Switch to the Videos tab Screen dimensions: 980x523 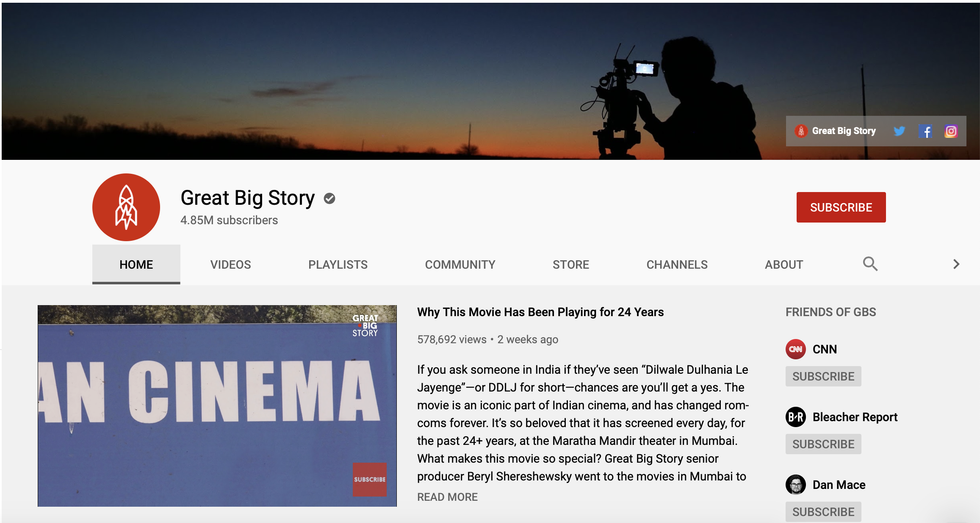230,265
